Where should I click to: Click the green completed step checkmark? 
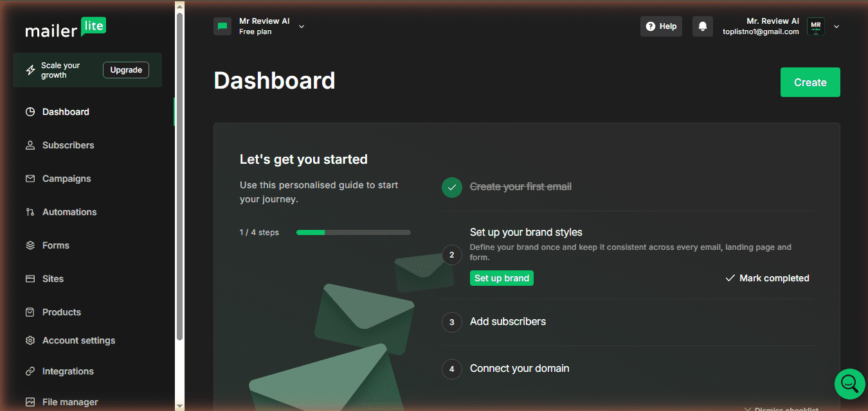point(452,188)
